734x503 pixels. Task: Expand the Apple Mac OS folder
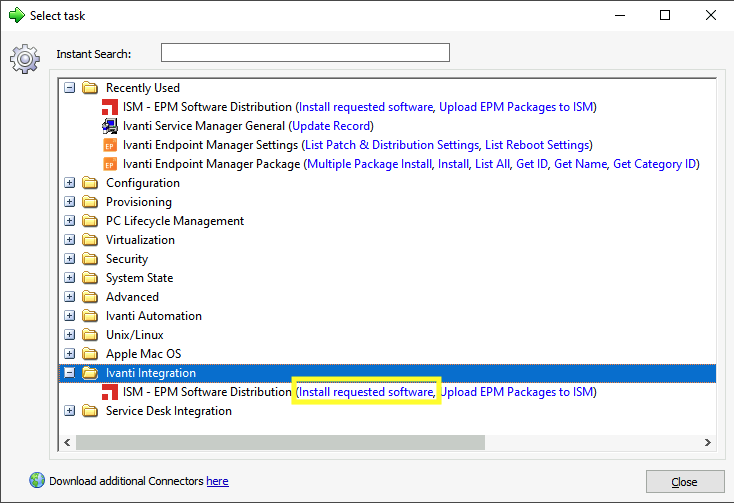click(x=70, y=354)
